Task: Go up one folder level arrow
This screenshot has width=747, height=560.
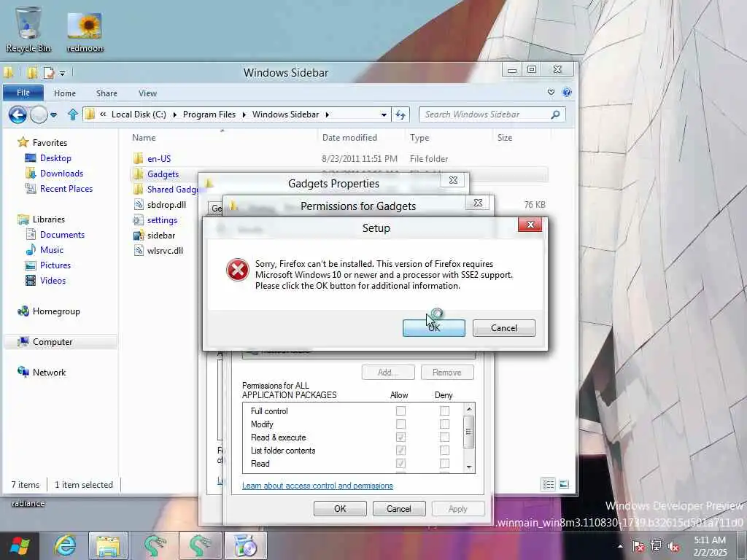Action: click(x=72, y=114)
